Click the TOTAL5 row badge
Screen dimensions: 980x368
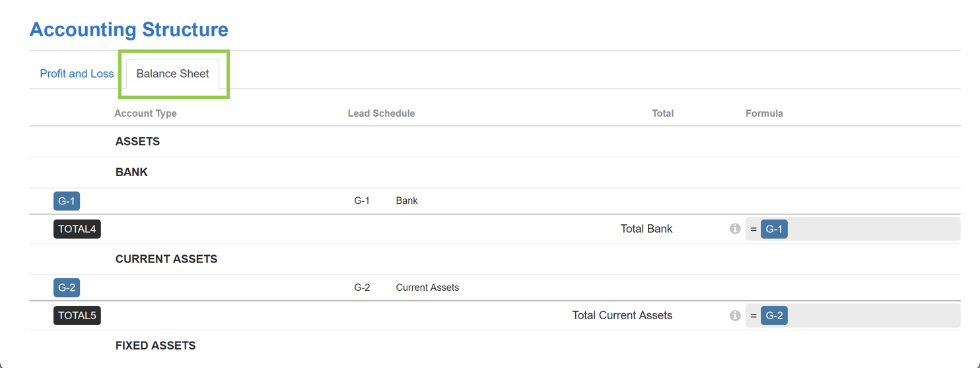[77, 316]
